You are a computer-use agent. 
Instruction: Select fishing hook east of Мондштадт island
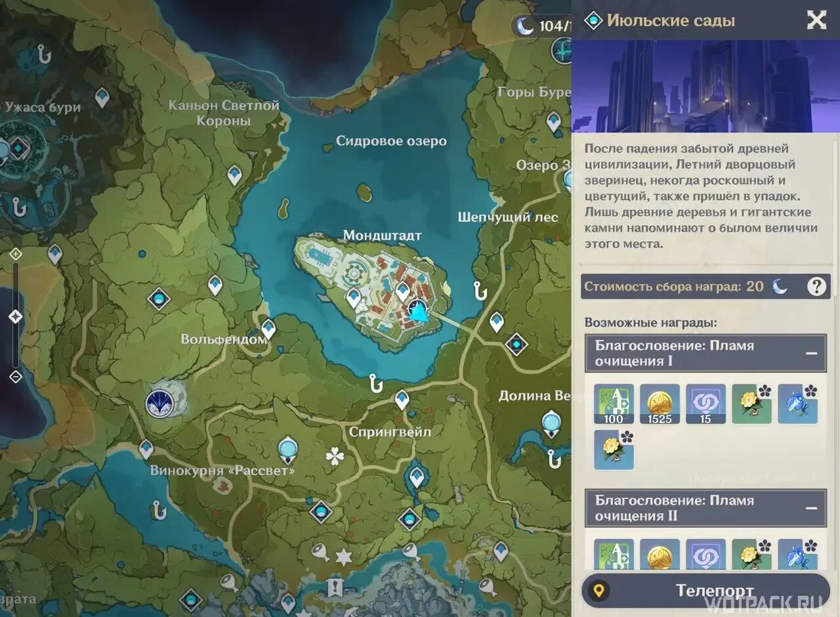pos(480,290)
